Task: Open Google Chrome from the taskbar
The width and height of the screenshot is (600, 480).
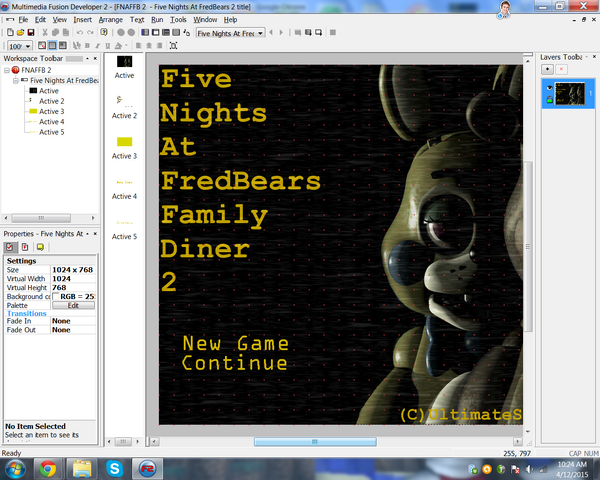Action: pyautogui.click(x=48, y=469)
